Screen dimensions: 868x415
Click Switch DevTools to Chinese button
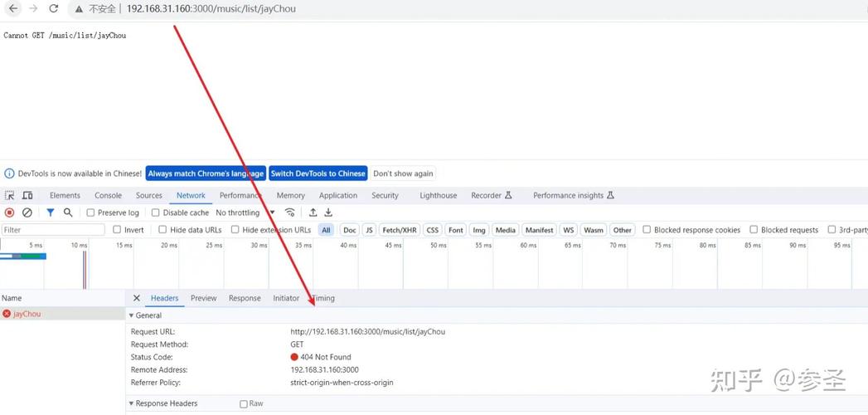pos(318,173)
